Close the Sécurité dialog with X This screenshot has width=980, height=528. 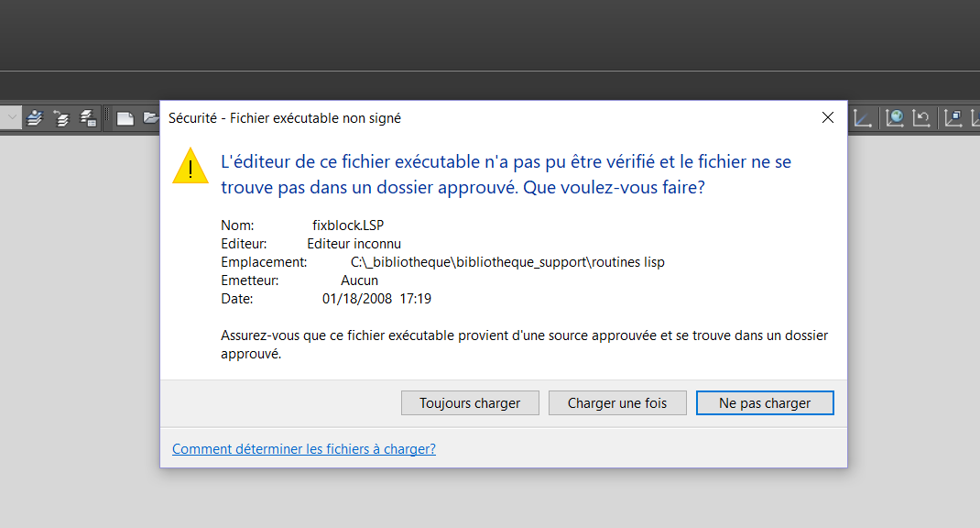(828, 117)
